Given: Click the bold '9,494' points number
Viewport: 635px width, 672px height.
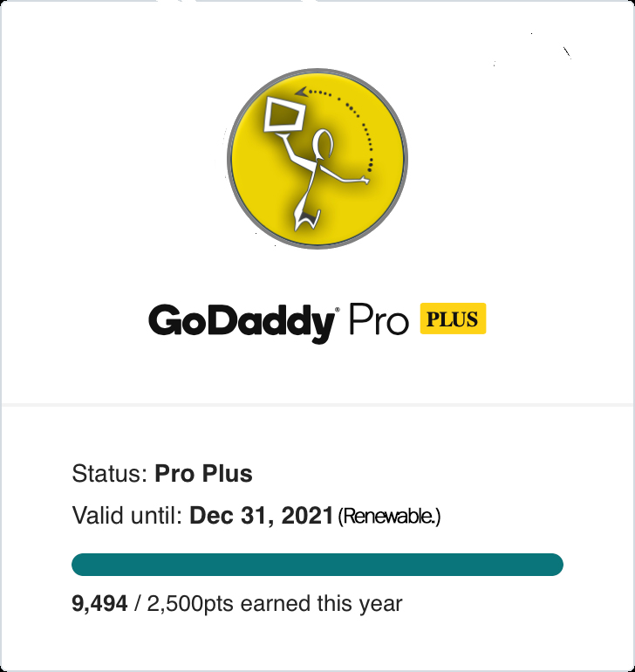Looking at the screenshot, I should pos(99,603).
